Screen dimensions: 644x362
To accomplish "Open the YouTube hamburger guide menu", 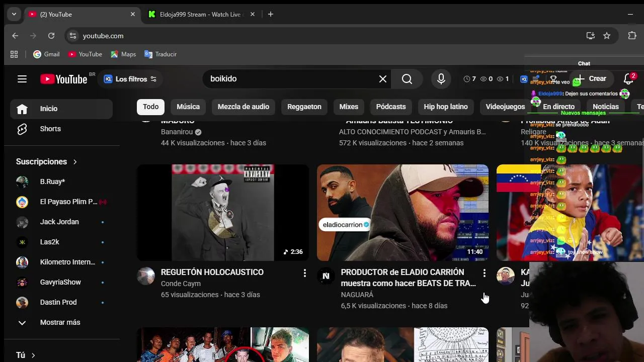I will 22,79.
